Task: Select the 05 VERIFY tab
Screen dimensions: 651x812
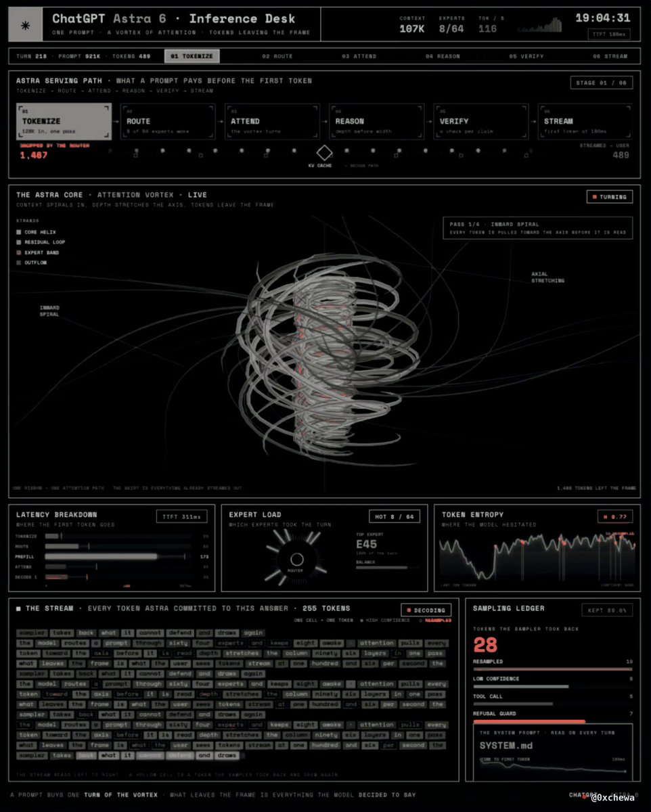Action: pyautogui.click(x=526, y=56)
